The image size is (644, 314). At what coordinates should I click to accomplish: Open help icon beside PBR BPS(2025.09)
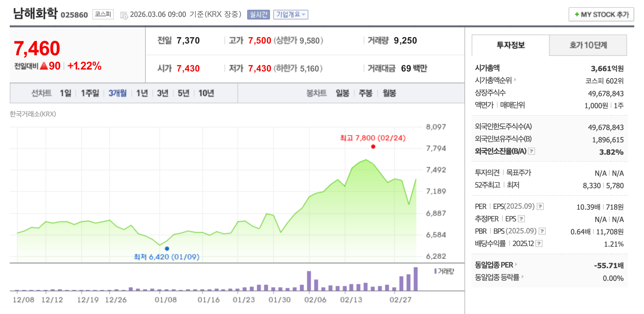click(x=542, y=231)
